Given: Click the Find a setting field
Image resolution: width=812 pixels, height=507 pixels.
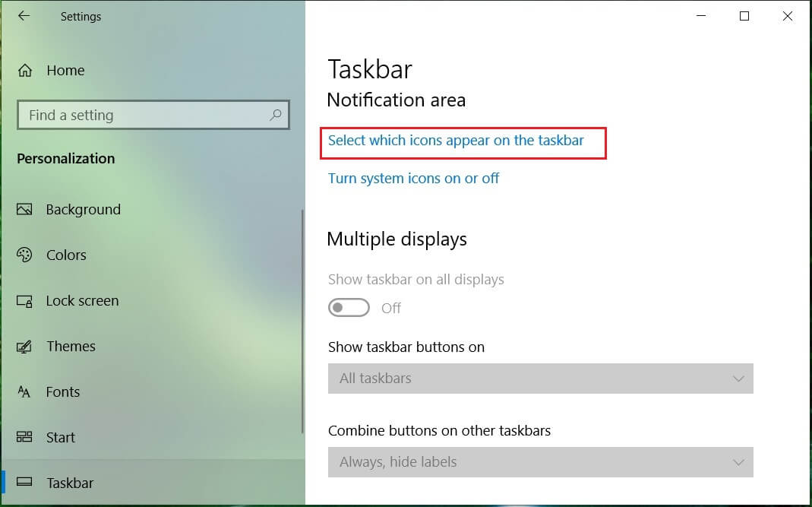Looking at the screenshot, I should point(153,115).
